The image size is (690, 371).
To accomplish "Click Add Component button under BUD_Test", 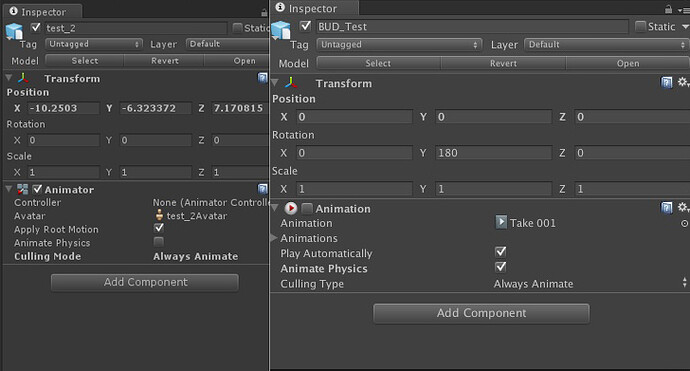I will click(x=481, y=313).
